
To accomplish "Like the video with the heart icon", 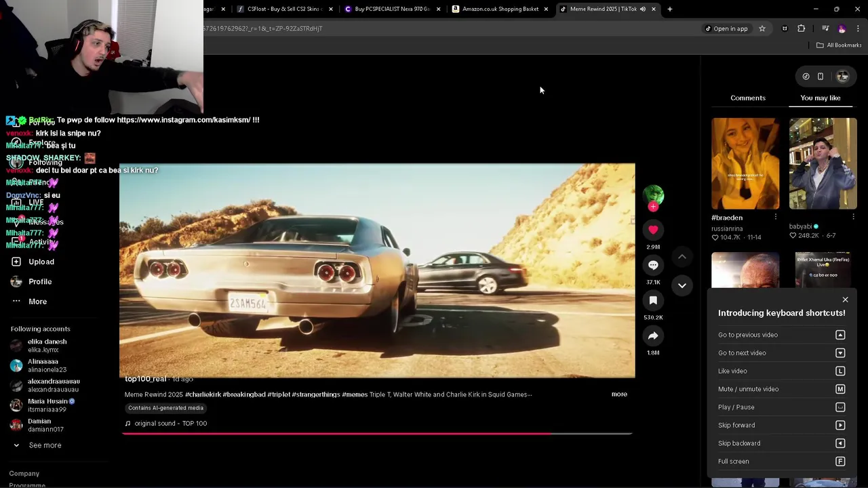I will point(653,230).
